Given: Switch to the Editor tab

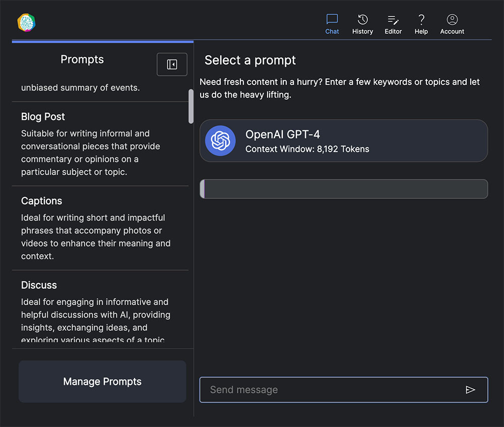Looking at the screenshot, I should pos(393,24).
